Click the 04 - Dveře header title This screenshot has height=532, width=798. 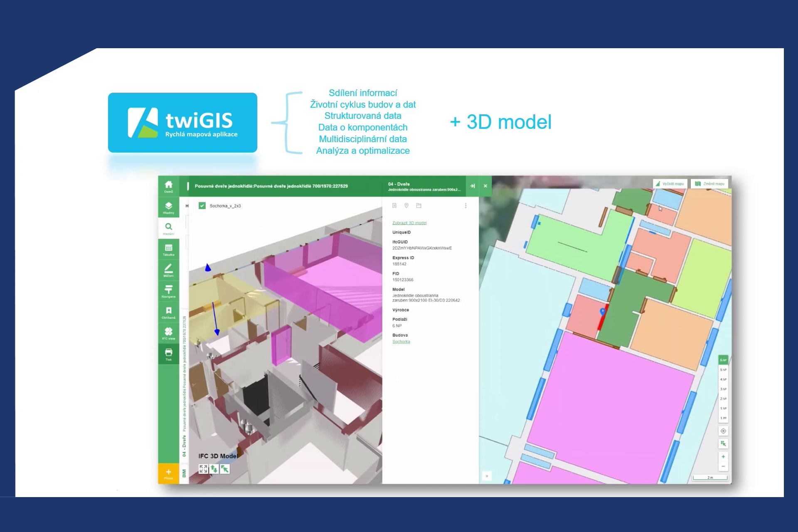click(x=399, y=184)
